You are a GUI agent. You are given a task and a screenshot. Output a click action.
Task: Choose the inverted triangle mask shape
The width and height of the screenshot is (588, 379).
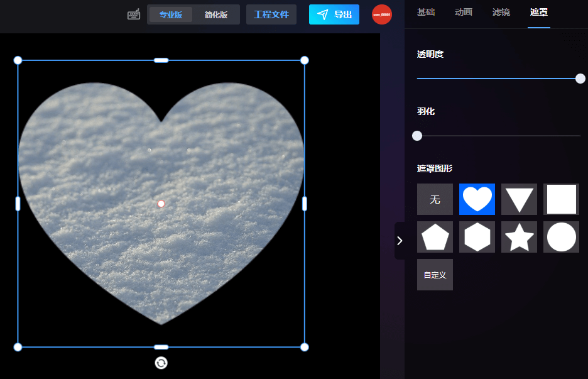point(519,199)
